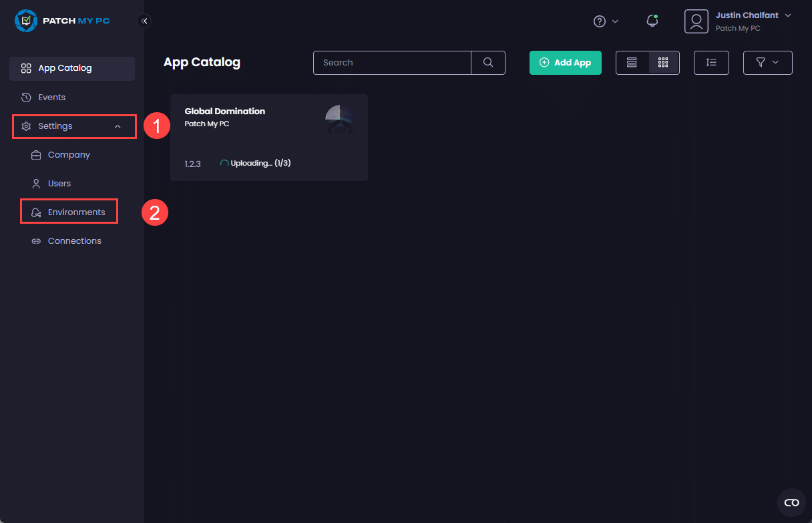812x523 pixels.
Task: Collapse the Settings section chevron
Action: (118, 126)
